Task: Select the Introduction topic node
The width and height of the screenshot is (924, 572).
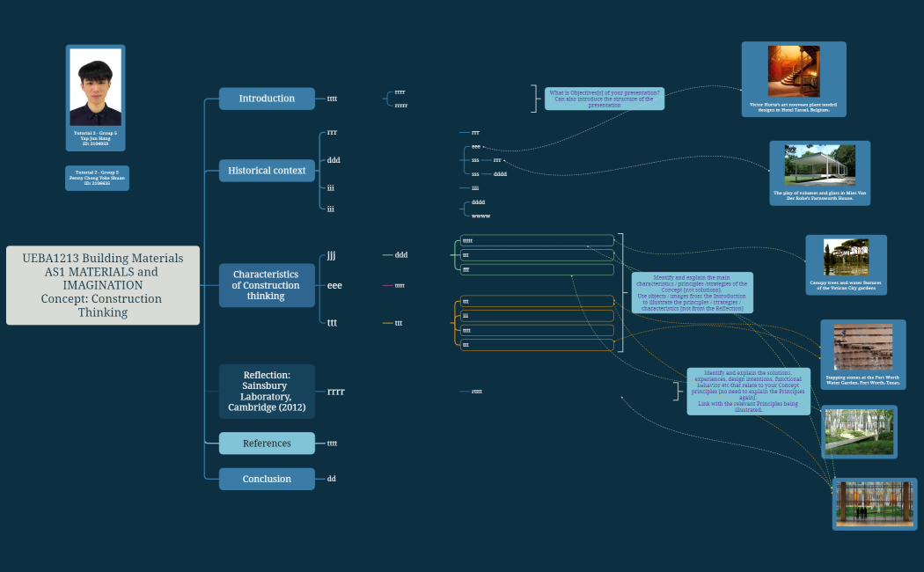Action: 267,99
